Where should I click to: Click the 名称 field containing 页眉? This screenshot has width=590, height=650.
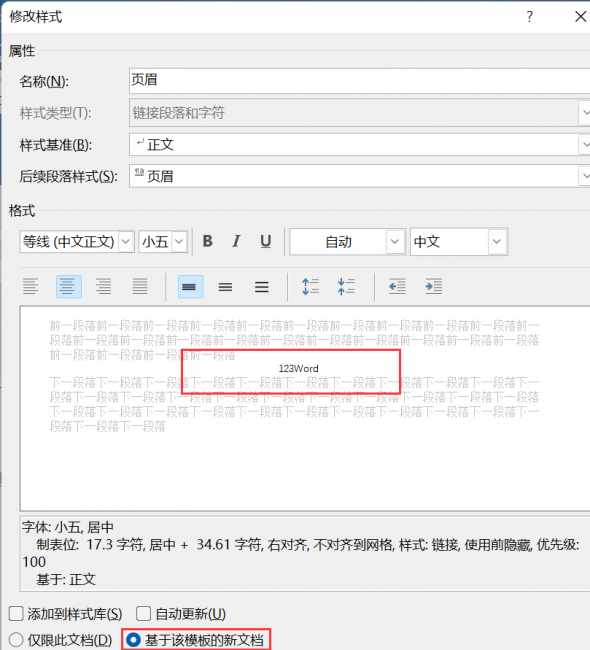pyautogui.click(x=359, y=81)
